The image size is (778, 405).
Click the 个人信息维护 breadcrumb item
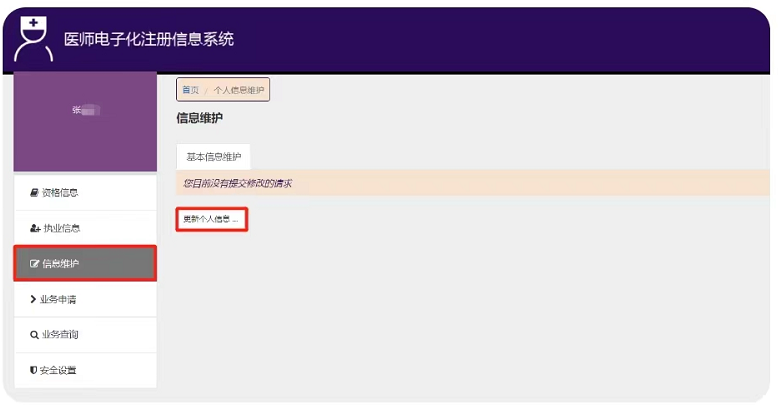(x=239, y=90)
